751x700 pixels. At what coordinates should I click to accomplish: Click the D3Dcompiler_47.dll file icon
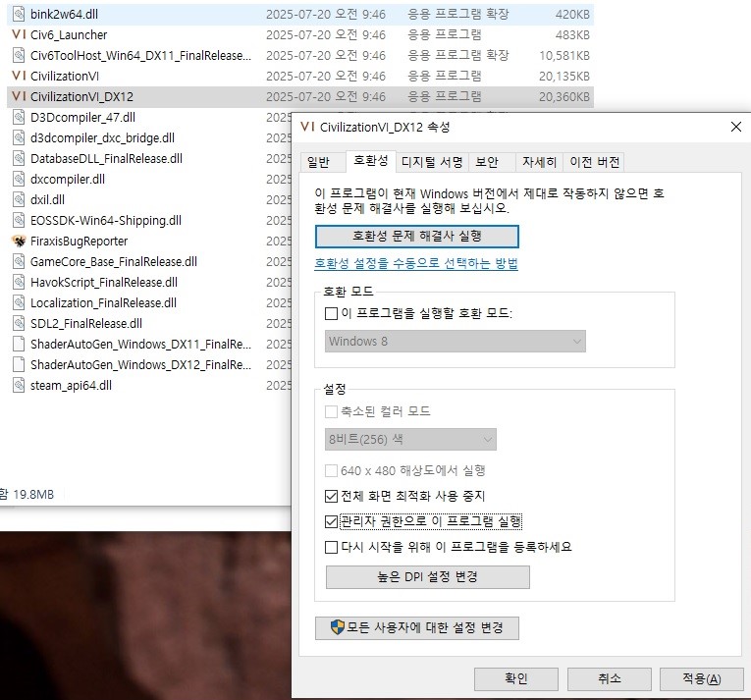19,118
